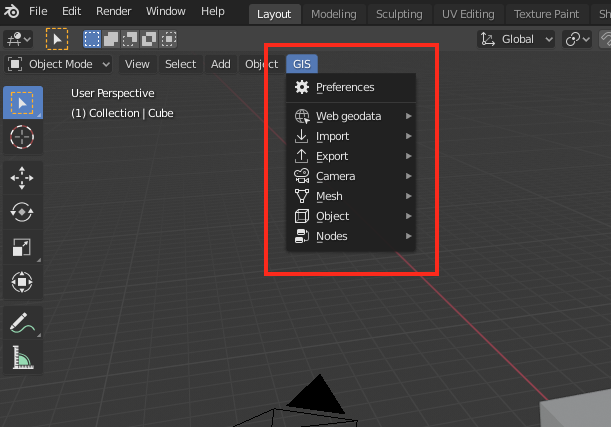Click the Blender logo icon
Image resolution: width=611 pixels, height=427 pixels.
11,11
